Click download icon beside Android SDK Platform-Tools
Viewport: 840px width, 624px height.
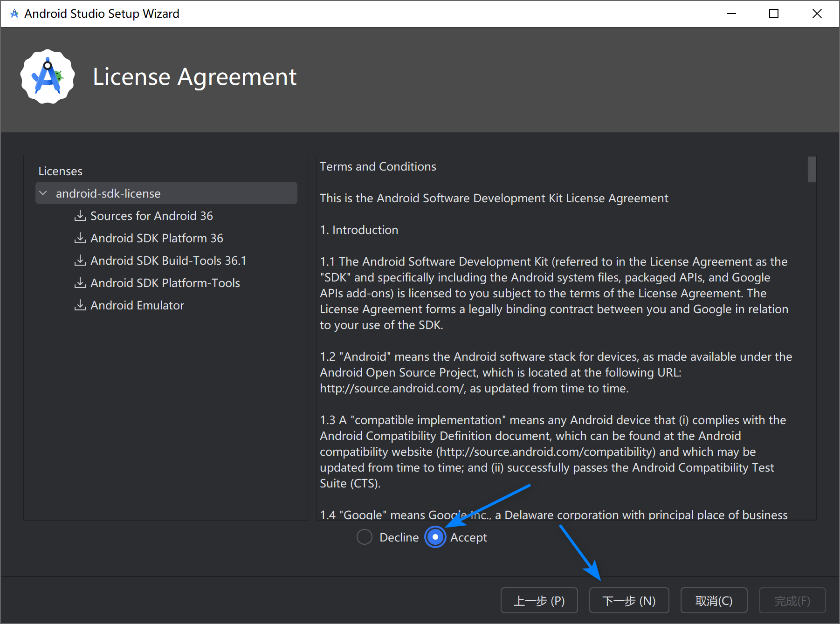coord(80,283)
